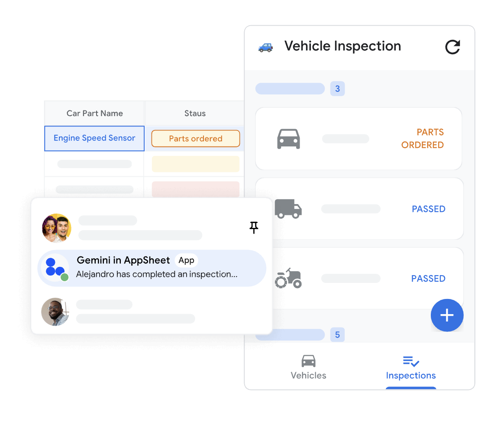This screenshot has height=422, width=504.
Task: Click the blue car icon beside the title
Action: click(265, 47)
